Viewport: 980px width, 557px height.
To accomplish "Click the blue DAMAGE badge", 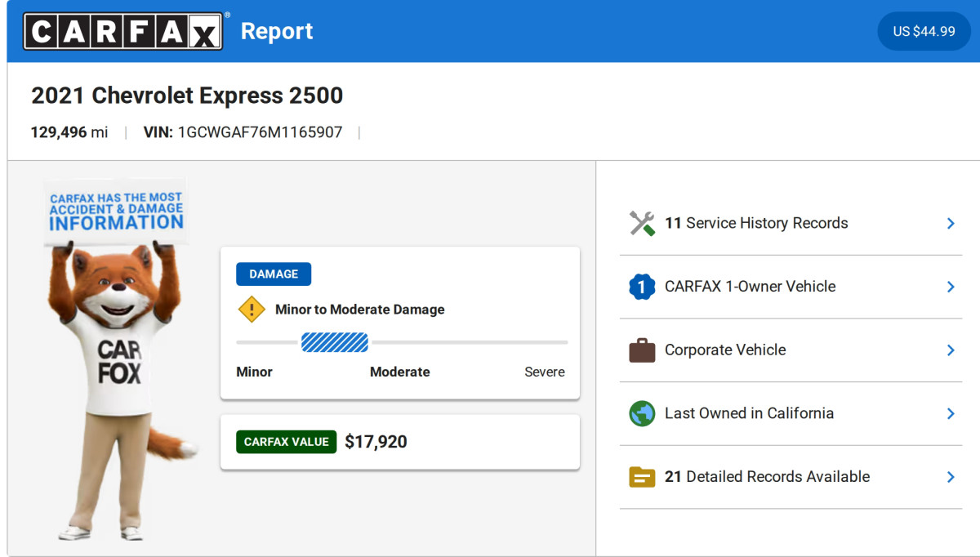I will click(274, 274).
